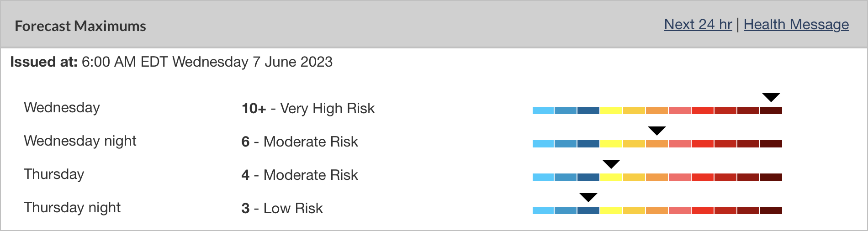Select the Wednesday forecast row label

(62, 108)
